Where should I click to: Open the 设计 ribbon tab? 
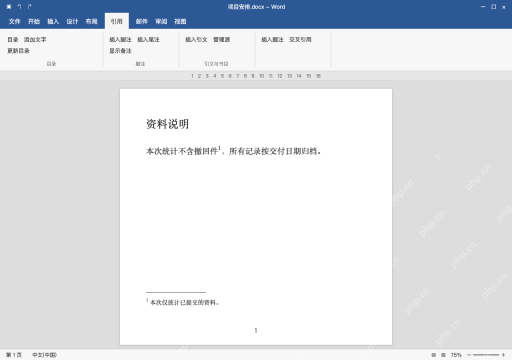tap(72, 21)
